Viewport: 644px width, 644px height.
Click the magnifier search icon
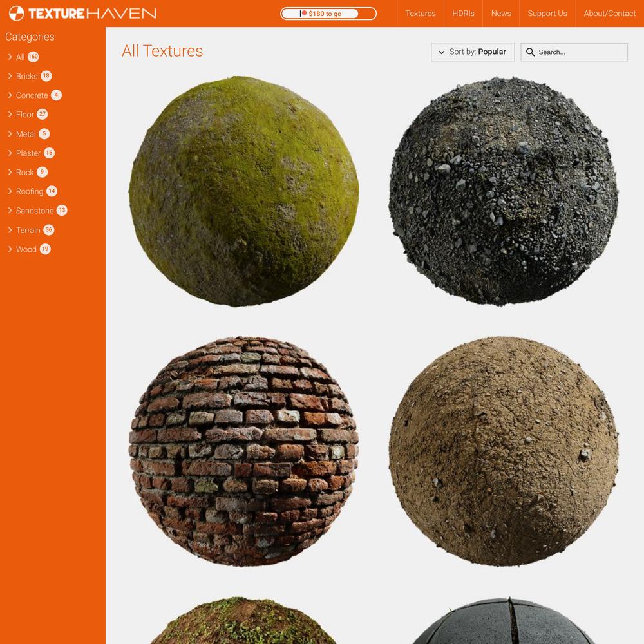coord(530,52)
